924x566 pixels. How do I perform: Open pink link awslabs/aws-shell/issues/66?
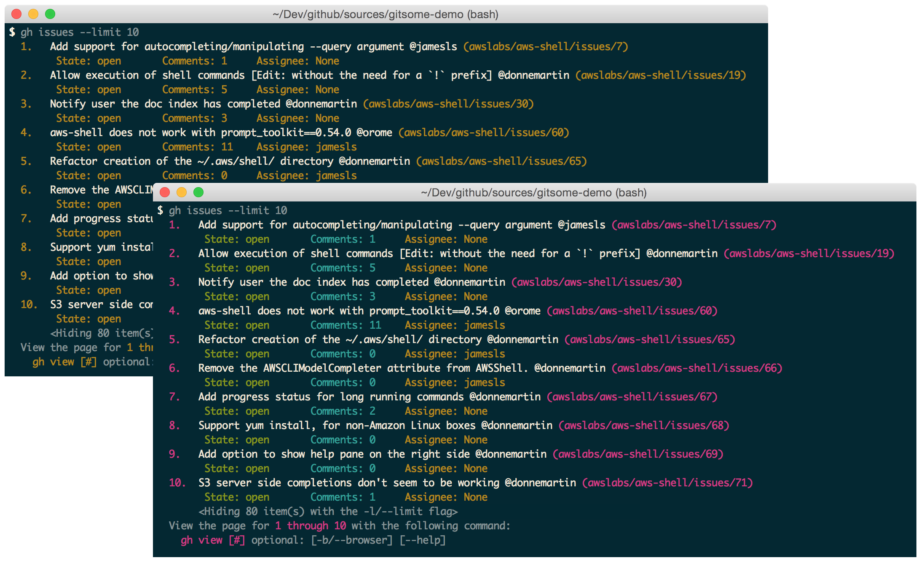click(x=696, y=368)
